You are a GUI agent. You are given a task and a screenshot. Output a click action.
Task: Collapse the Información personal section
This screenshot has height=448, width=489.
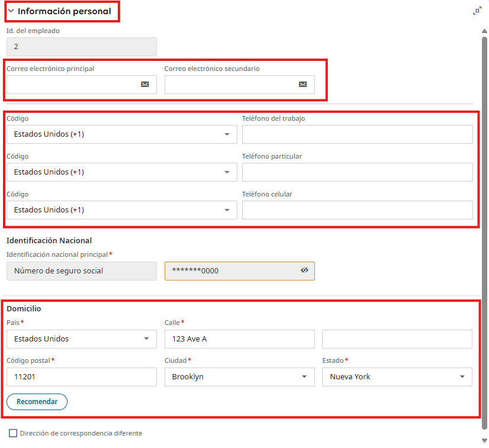point(11,11)
